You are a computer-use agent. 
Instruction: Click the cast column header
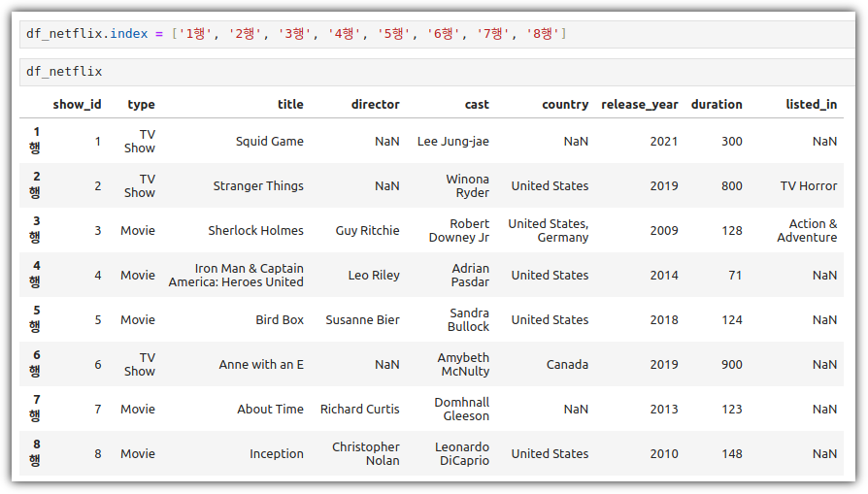477,105
